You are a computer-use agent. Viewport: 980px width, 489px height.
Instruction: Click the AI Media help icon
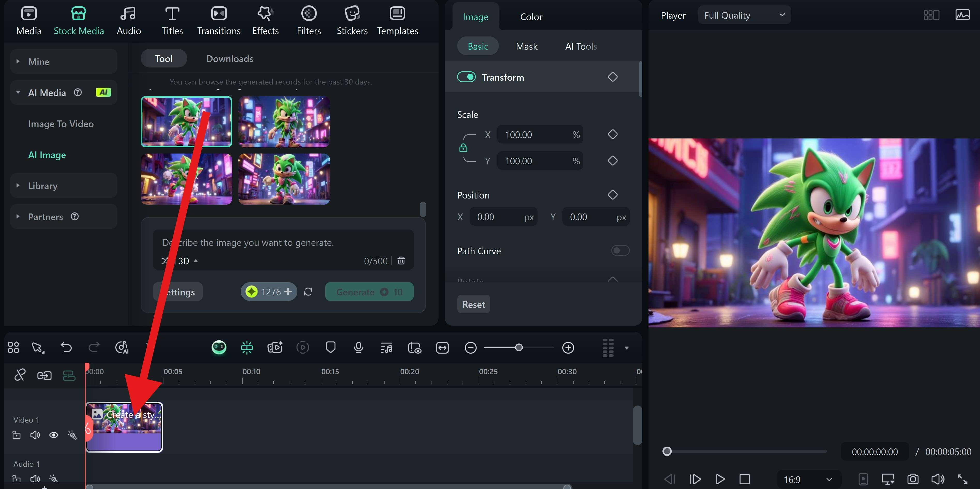[78, 93]
